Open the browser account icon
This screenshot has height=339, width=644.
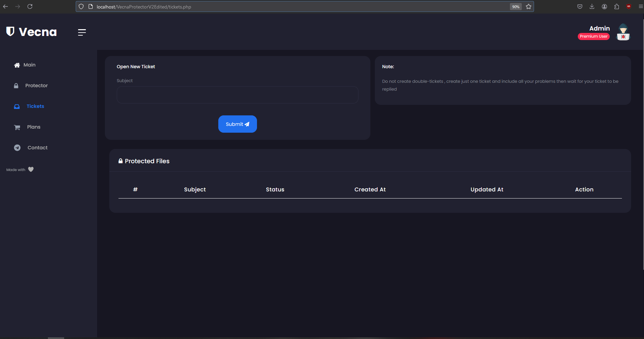[604, 6]
